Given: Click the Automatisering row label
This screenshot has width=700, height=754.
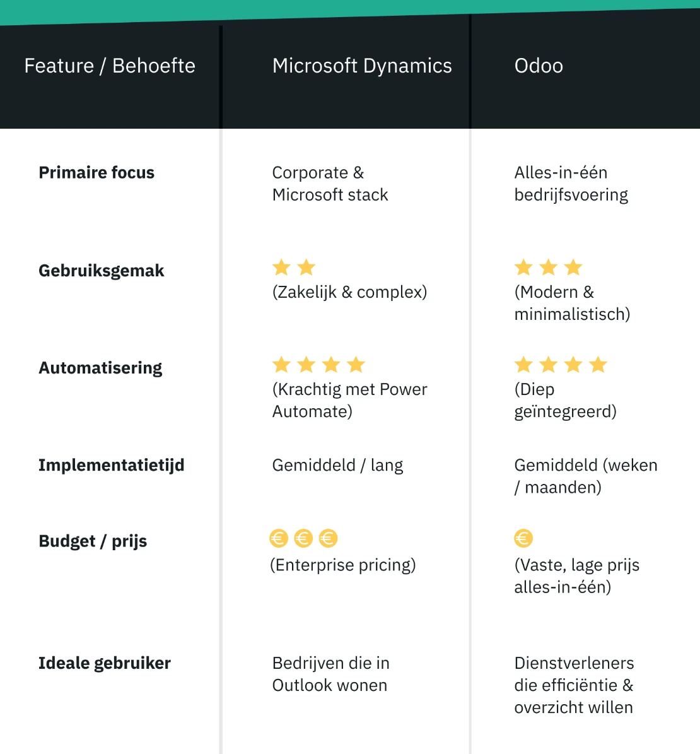Looking at the screenshot, I should coord(100,368).
